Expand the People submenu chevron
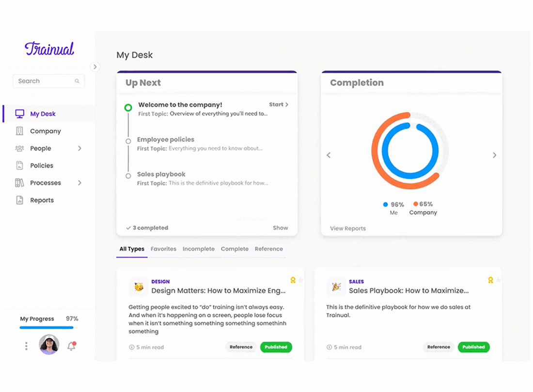This screenshot has height=392, width=533. click(x=79, y=148)
